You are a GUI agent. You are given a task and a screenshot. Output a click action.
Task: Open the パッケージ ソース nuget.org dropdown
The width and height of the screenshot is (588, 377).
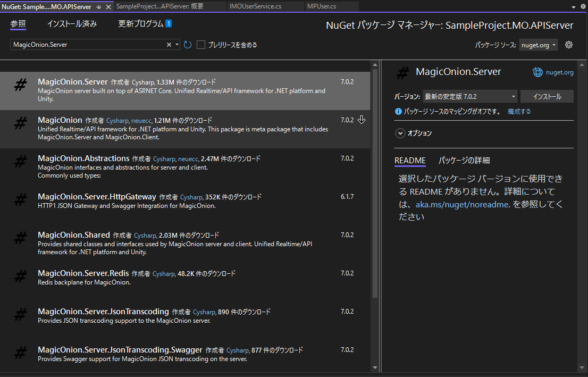538,45
